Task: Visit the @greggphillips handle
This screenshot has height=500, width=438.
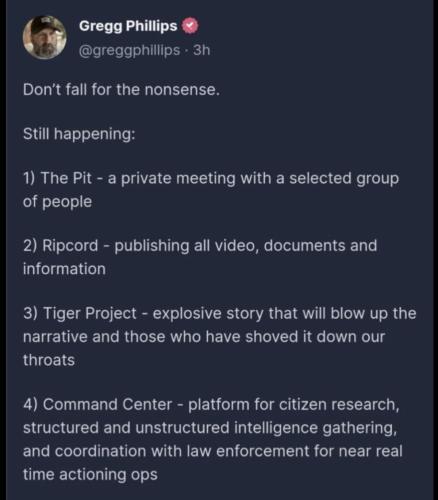Action: (x=130, y=50)
